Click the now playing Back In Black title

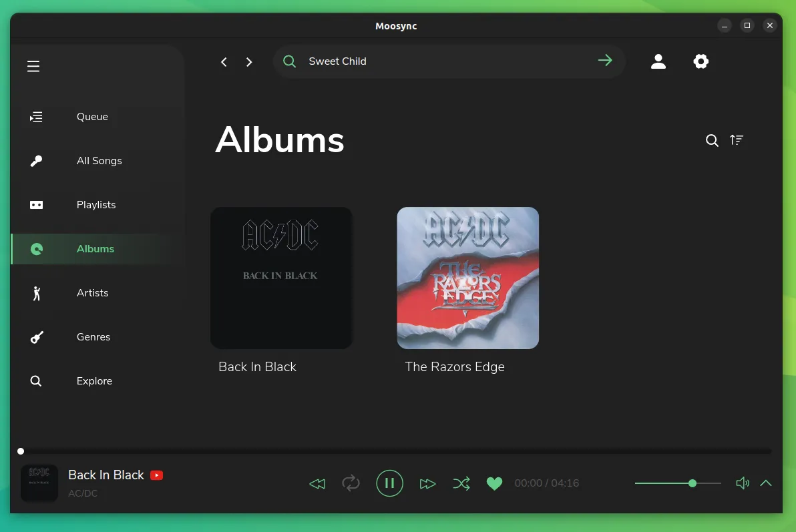tap(106, 475)
